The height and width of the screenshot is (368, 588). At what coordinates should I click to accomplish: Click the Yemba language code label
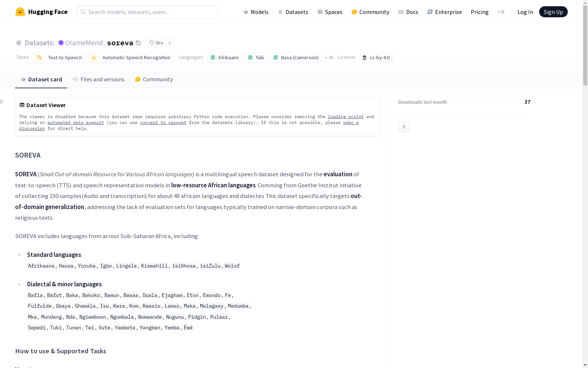pos(172,328)
